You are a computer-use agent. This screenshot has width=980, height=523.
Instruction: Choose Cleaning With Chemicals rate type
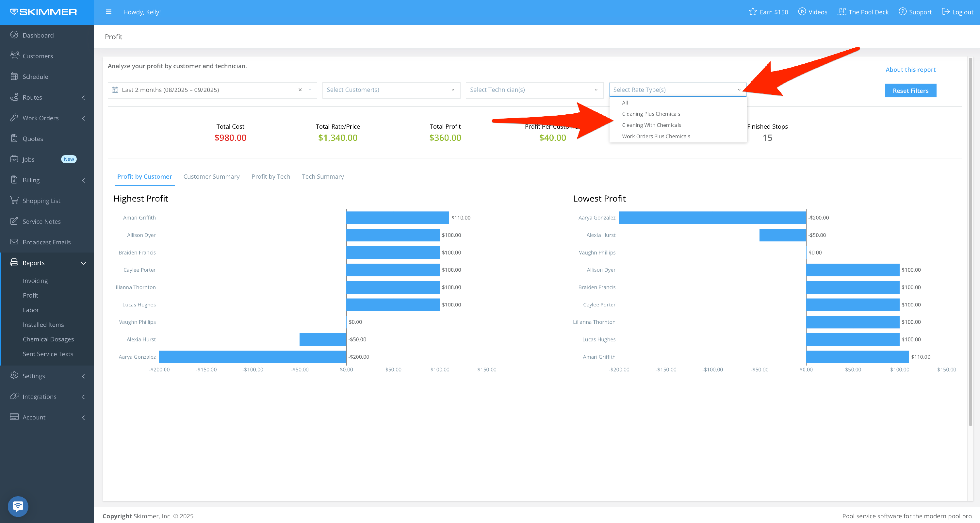[x=651, y=125]
